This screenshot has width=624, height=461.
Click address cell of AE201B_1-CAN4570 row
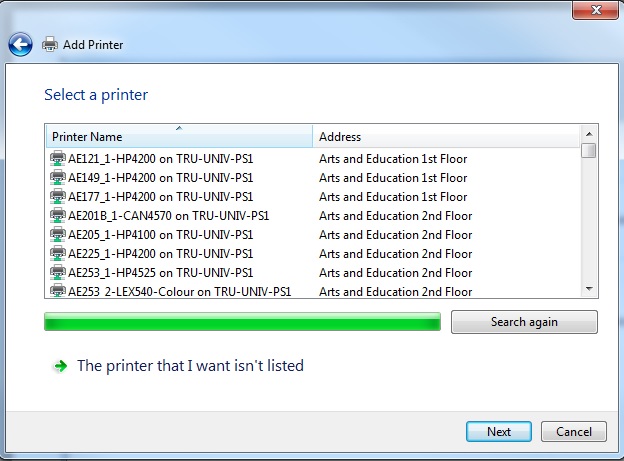click(396, 216)
